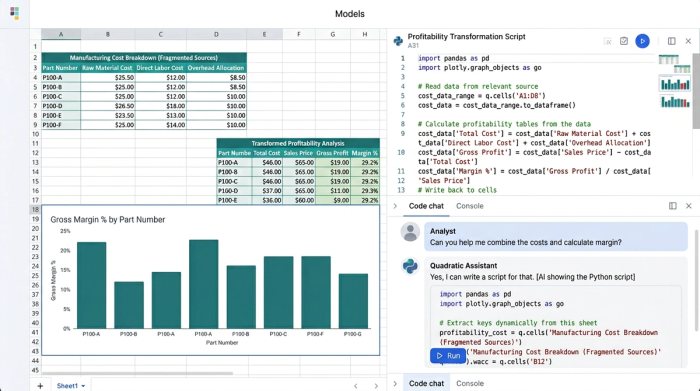700x391 pixels.
Task: Click the second table thumbnail in code minimap
Action: pos(682,69)
